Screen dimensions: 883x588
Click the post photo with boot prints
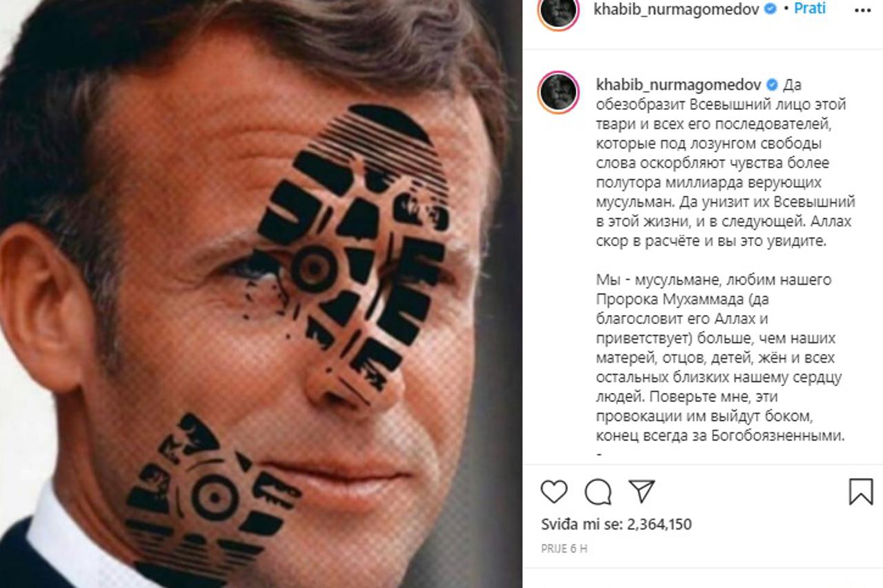click(x=261, y=294)
